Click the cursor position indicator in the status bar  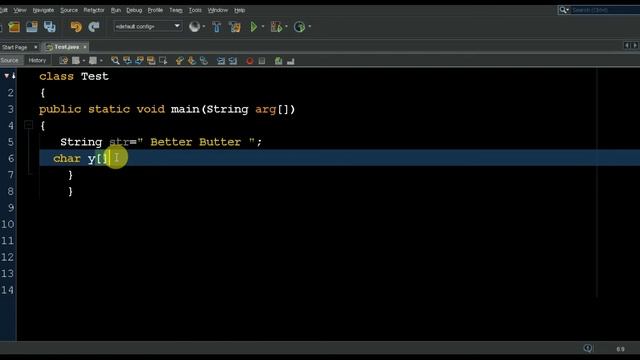620,349
